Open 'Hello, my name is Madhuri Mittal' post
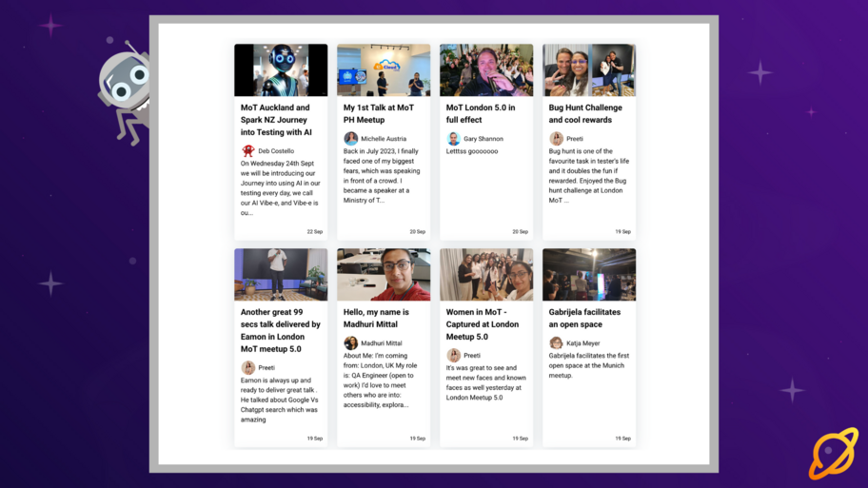868x488 pixels. (376, 319)
